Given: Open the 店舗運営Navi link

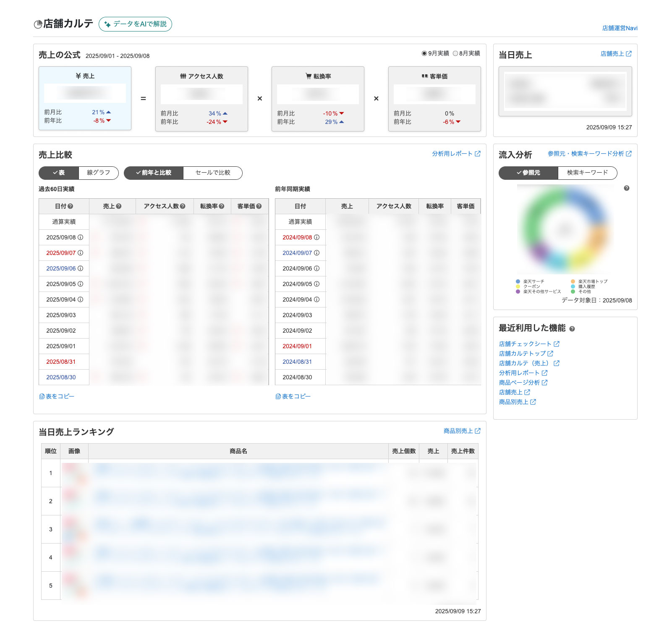Looking at the screenshot, I should 620,28.
